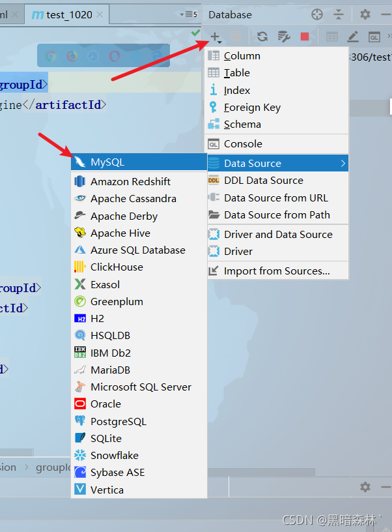
Task: Select IBM Db2 data source
Action: coord(139,353)
